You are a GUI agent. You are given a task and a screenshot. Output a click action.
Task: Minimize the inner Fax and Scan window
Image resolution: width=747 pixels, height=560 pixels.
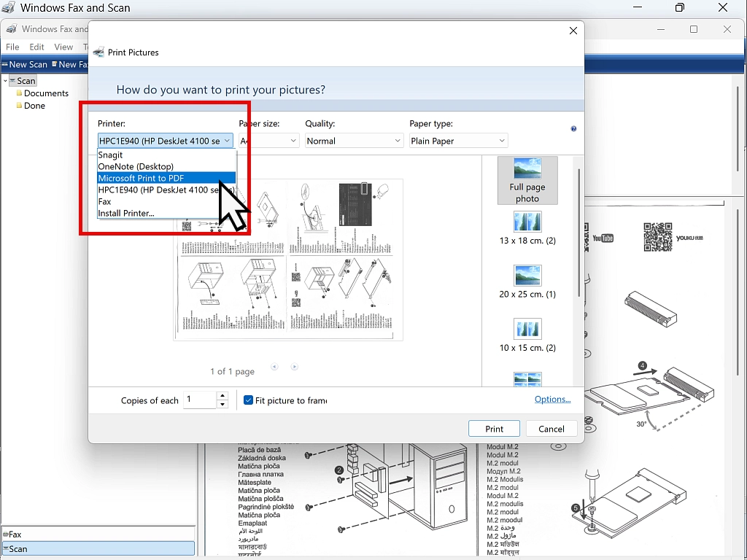[661, 29]
